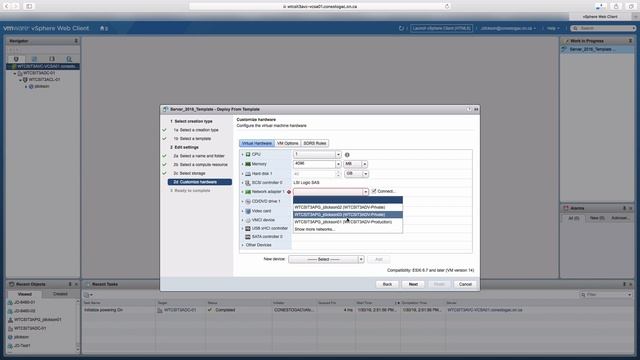Open the CPU count dropdown
The height and width of the screenshot is (360, 640).
coord(338,155)
